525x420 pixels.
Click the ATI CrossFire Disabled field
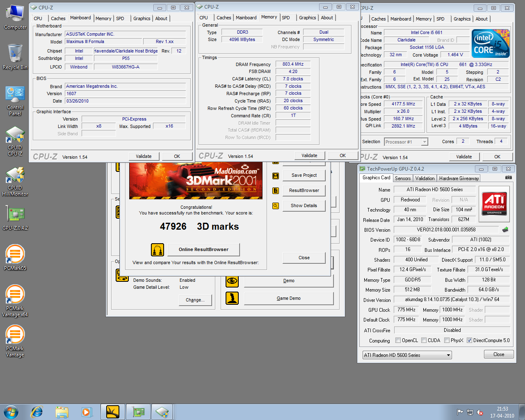[452, 330]
